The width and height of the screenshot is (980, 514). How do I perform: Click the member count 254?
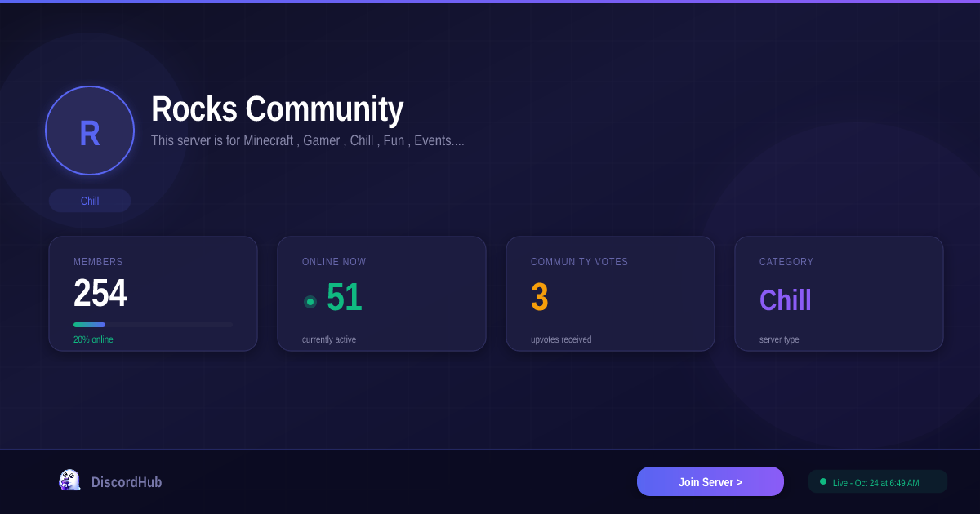click(x=100, y=294)
